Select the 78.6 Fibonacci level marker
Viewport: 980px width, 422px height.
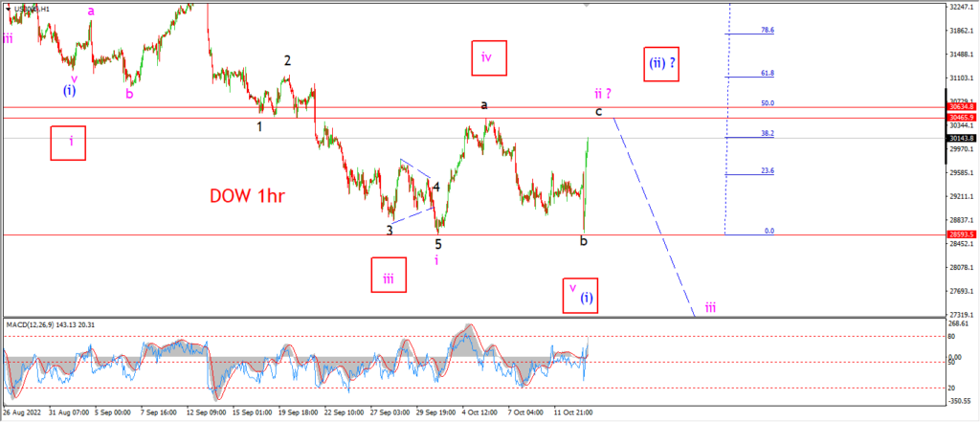pyautogui.click(x=768, y=30)
